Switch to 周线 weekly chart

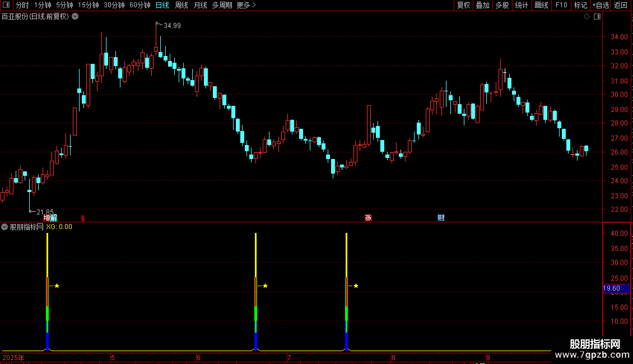pos(181,5)
